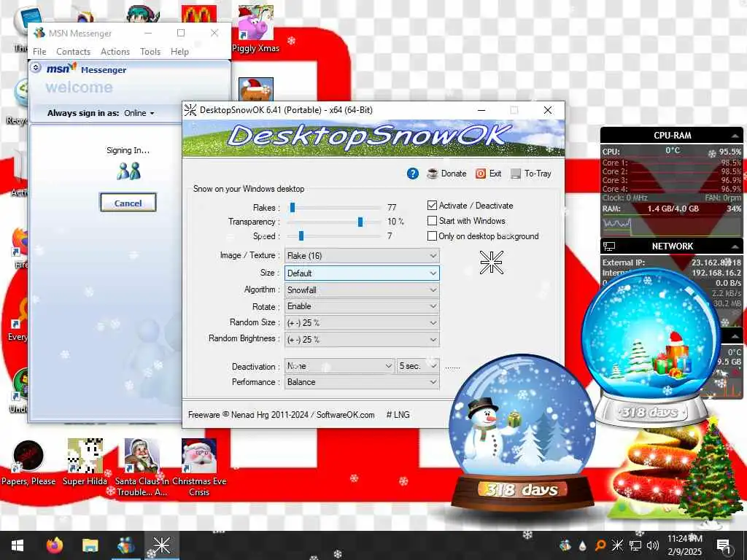This screenshot has height=560, width=747.
Task: Click the Donate coffee-cup button
Action: 446,174
